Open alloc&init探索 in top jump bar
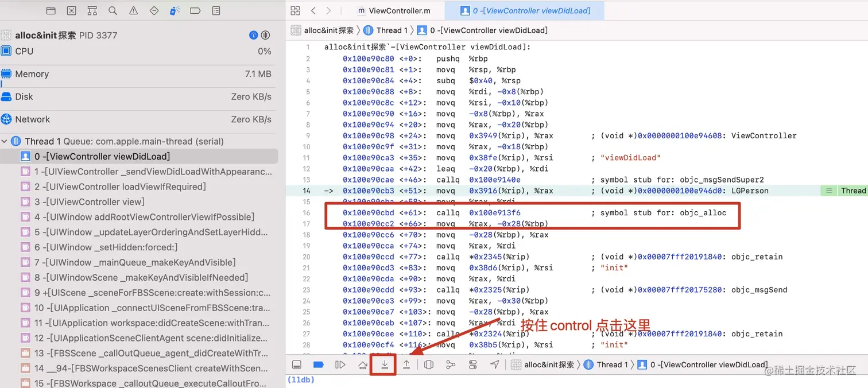This screenshot has height=388, width=868. point(322,30)
